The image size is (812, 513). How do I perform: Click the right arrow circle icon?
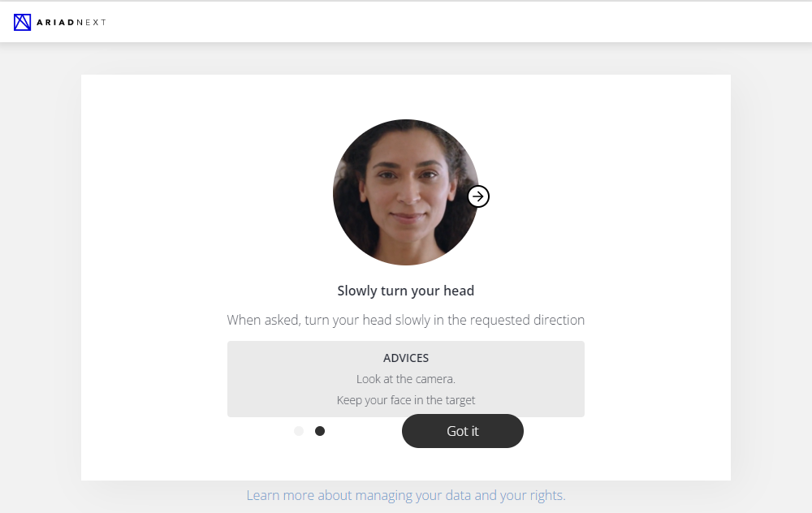pyautogui.click(x=478, y=196)
